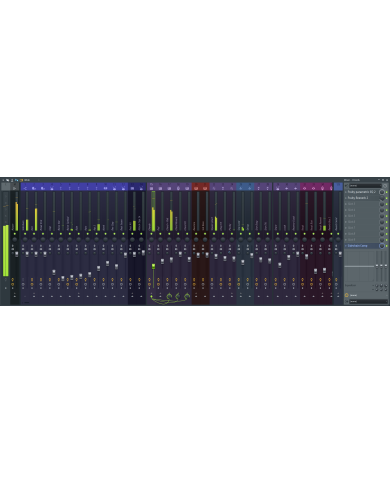Open the Fruity parametric EQ 2 slot

pyautogui.click(x=362, y=192)
